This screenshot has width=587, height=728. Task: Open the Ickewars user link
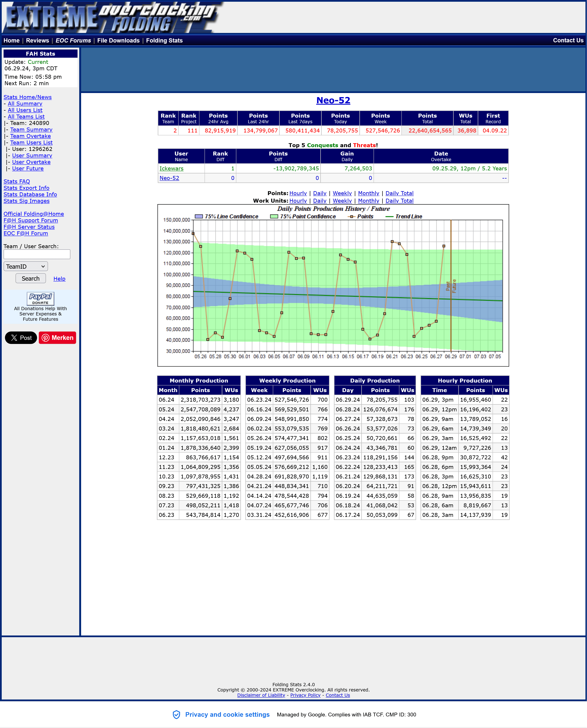coord(171,168)
